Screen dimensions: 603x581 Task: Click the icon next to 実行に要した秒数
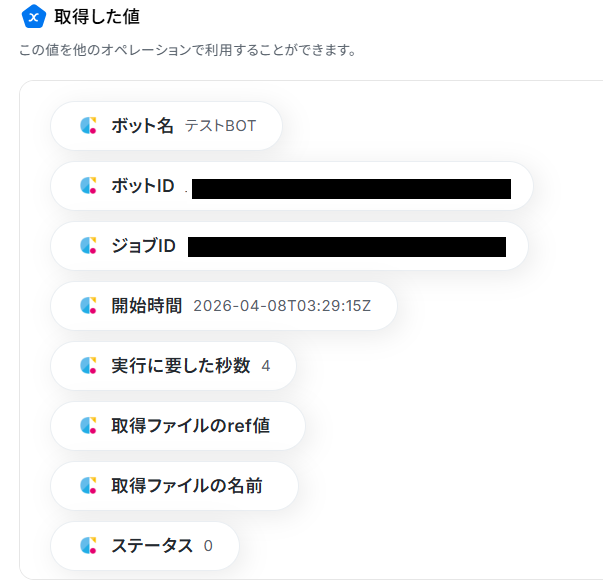click(89, 366)
